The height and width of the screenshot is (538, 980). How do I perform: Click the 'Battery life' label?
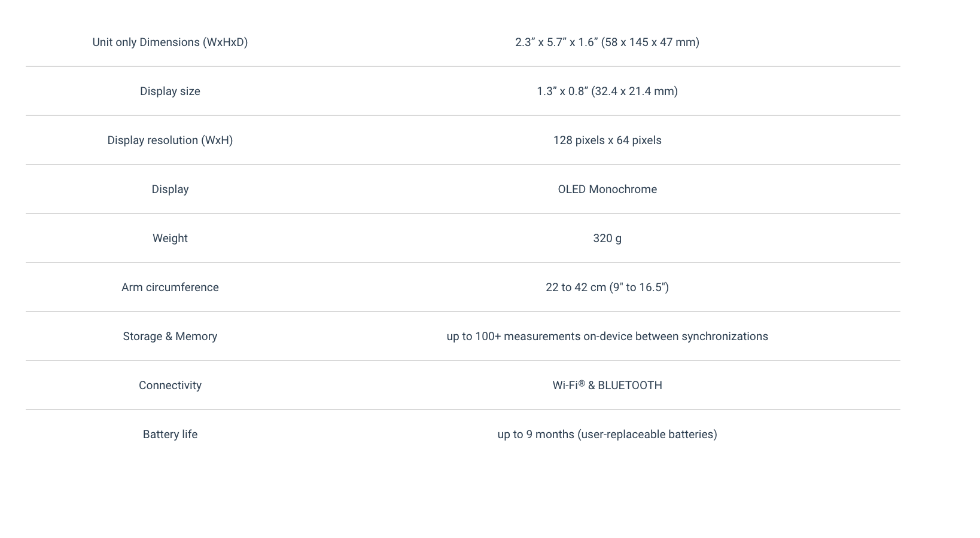170,435
